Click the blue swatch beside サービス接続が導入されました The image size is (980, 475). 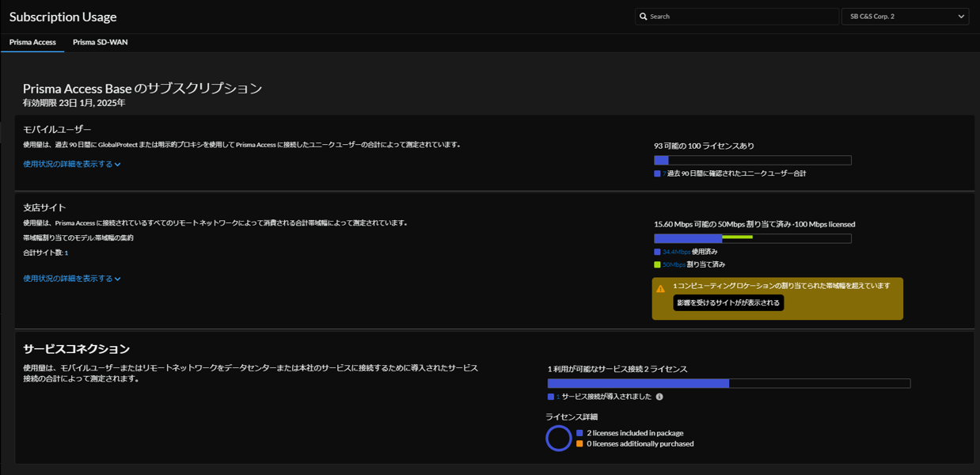point(551,397)
